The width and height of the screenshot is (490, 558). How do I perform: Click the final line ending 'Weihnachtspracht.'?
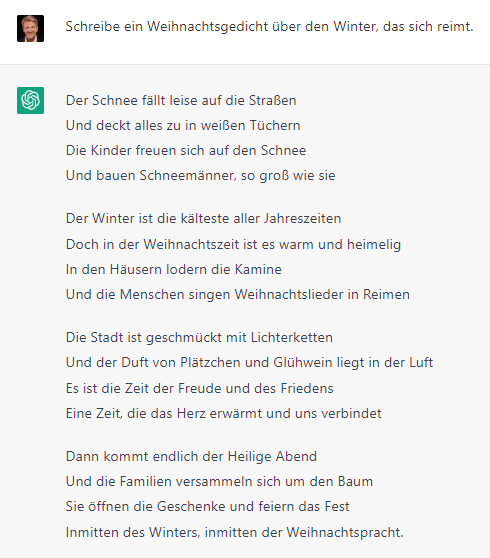tap(235, 532)
